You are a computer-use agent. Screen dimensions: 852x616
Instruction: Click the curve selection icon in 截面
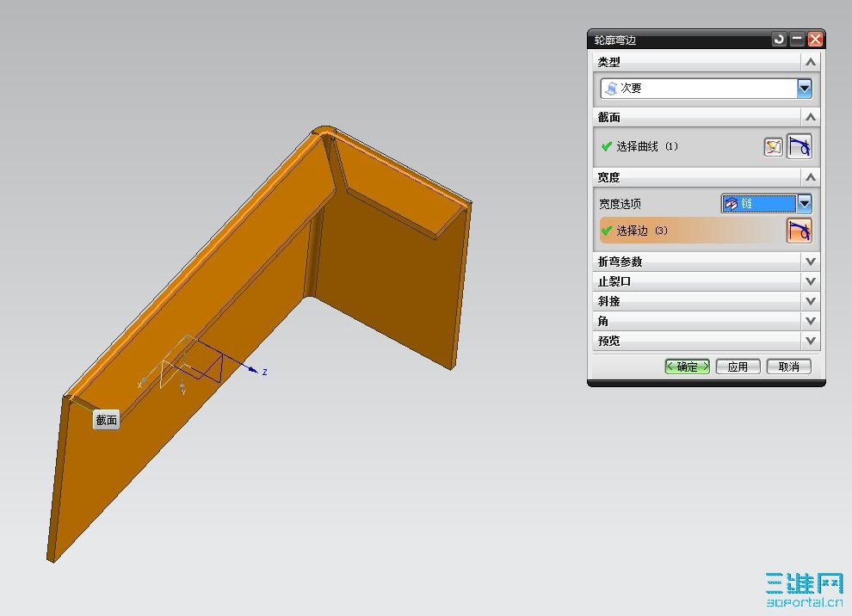[800, 146]
